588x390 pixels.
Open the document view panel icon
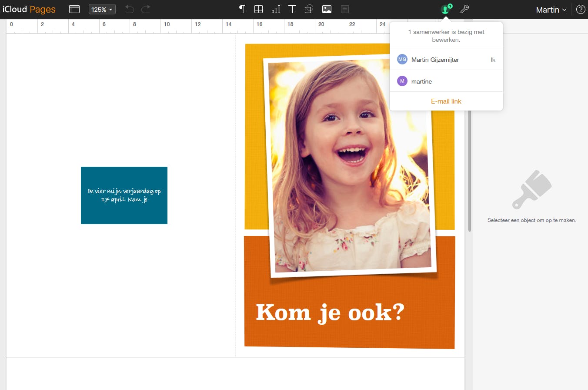(x=74, y=9)
